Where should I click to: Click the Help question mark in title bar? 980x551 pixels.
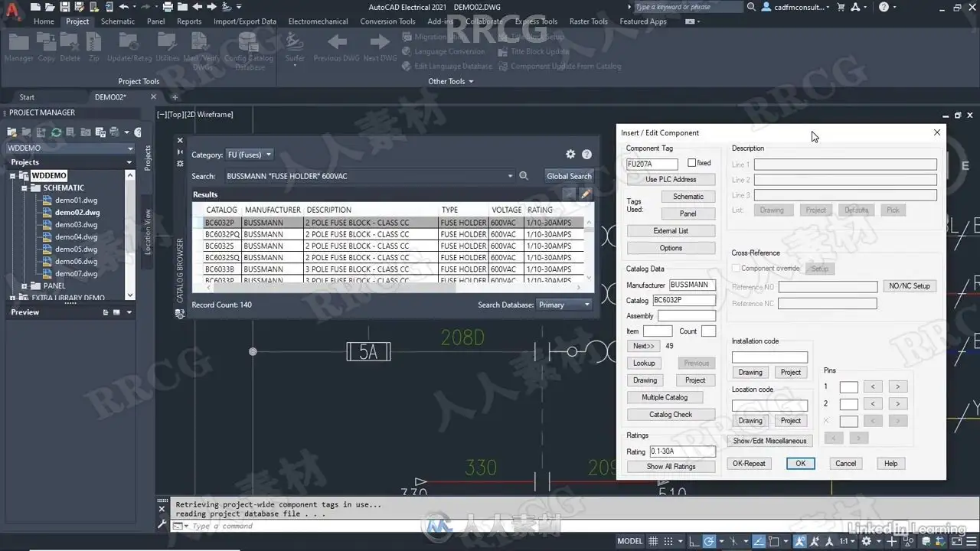tap(884, 7)
